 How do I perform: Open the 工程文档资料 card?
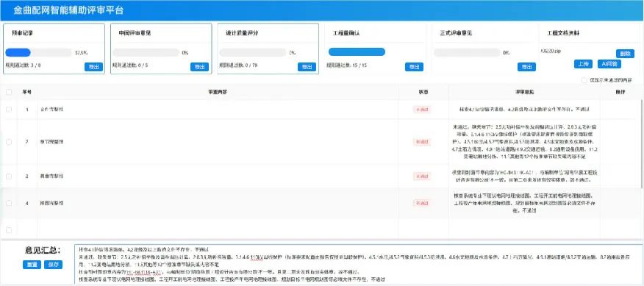(590, 49)
